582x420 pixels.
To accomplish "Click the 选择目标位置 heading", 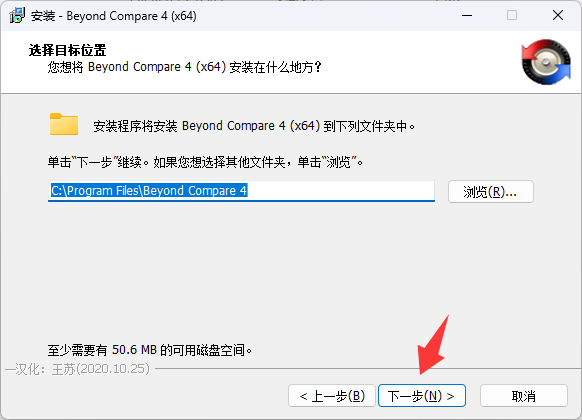I will click(x=68, y=50).
